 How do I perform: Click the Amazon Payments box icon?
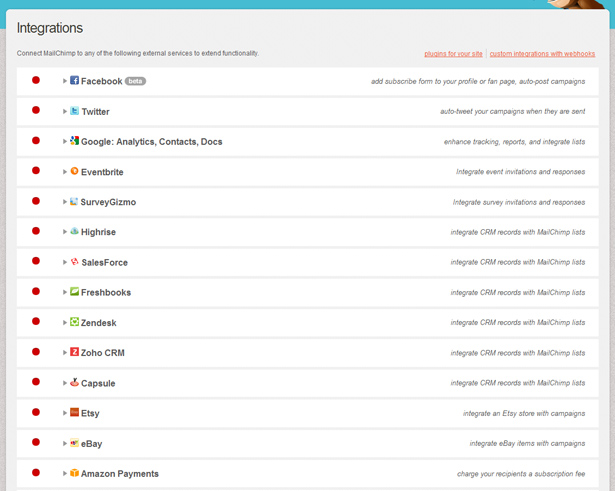[x=75, y=473]
